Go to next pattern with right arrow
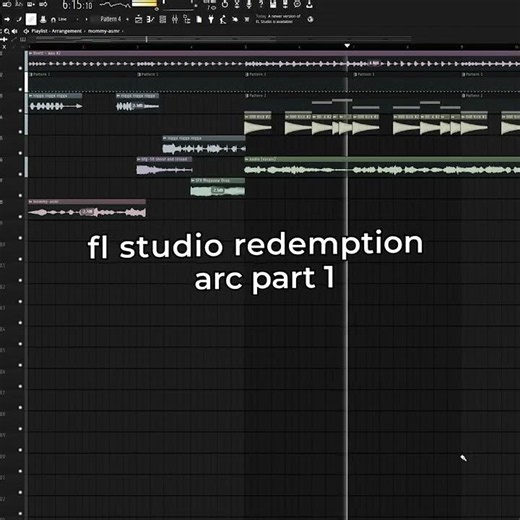Screen dimensions: 520x520 (86, 19)
